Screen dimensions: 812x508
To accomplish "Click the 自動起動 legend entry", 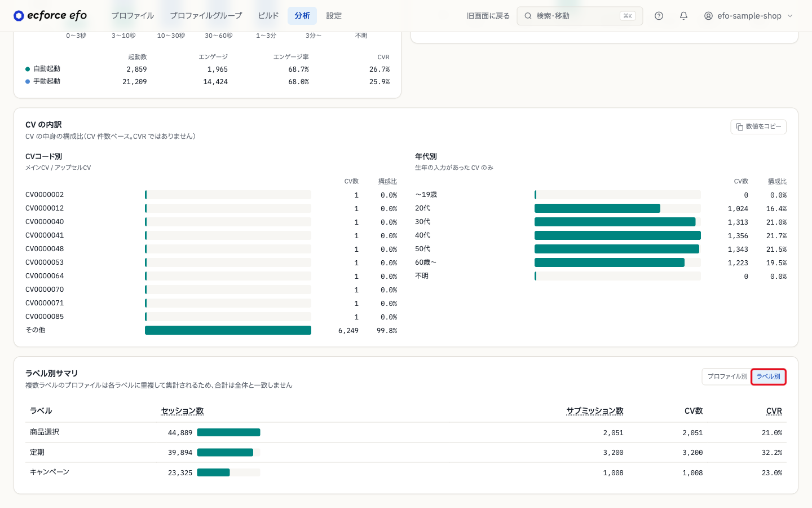I will pos(43,69).
